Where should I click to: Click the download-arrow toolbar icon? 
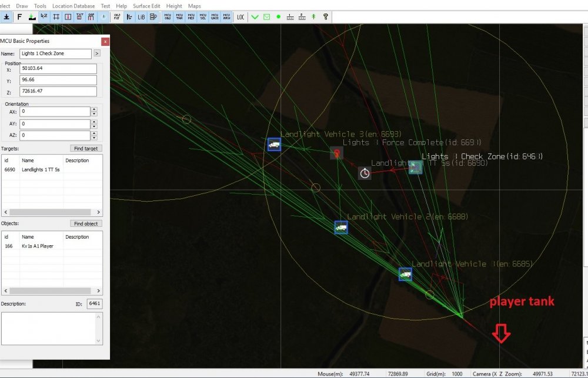tap(6, 17)
